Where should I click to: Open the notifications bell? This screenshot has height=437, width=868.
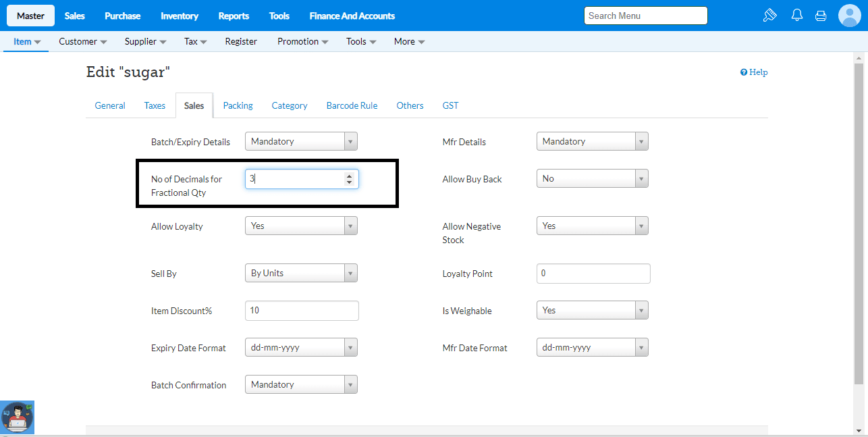(797, 16)
